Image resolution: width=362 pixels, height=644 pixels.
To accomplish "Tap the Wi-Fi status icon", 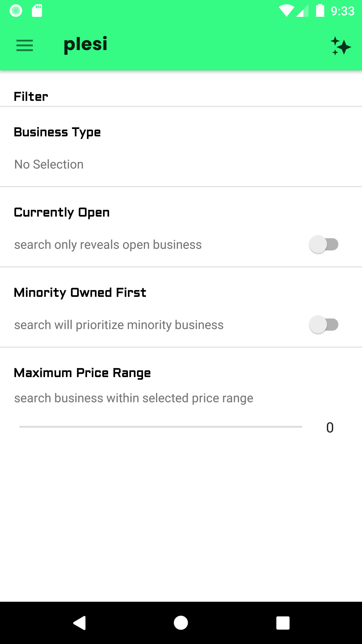I will [x=286, y=11].
